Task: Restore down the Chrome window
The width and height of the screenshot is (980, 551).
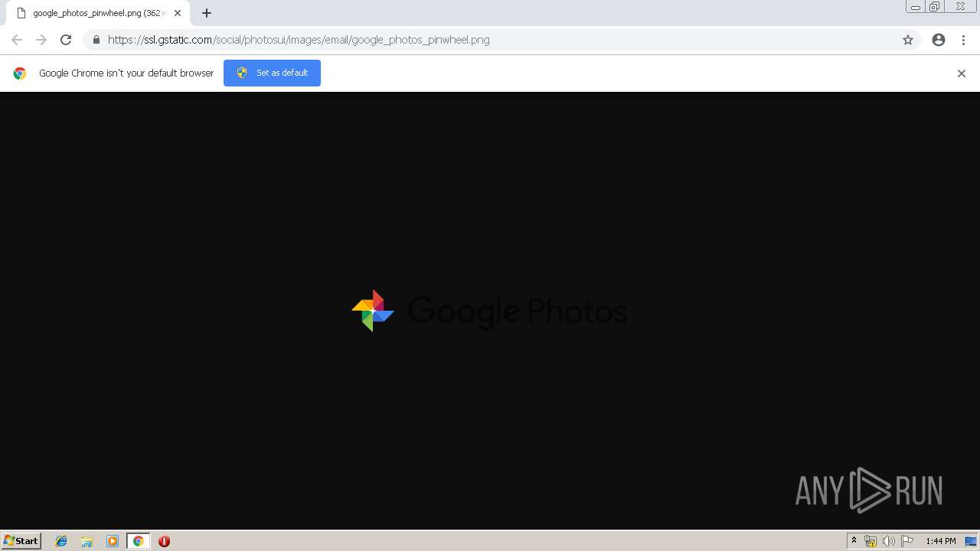Action: 935,6
